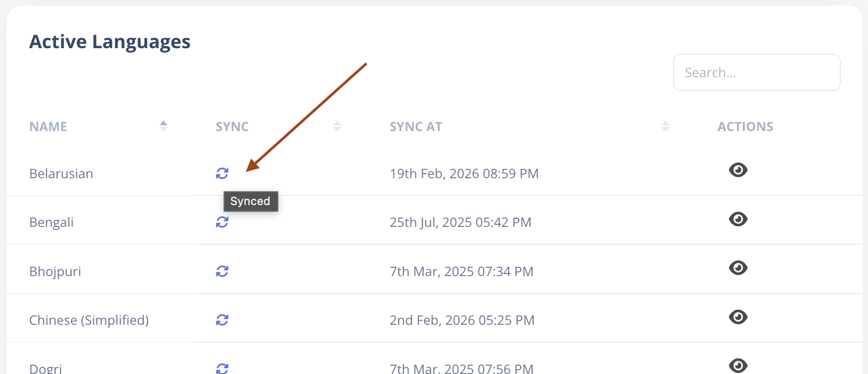Click the ACTIONS column header

click(x=745, y=127)
